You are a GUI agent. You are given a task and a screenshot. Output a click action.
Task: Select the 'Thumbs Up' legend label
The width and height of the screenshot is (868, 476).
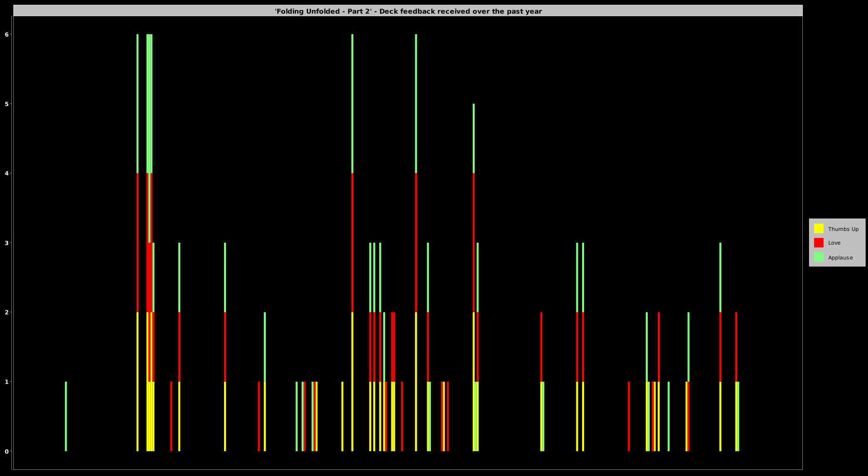click(x=843, y=229)
